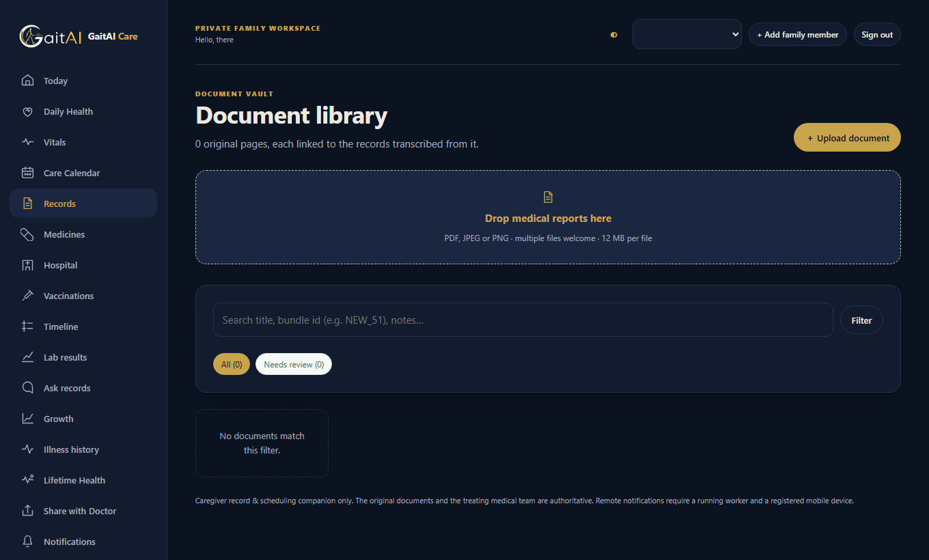Click the Document library heading
Image resolution: width=929 pixels, height=560 pixels.
292,115
